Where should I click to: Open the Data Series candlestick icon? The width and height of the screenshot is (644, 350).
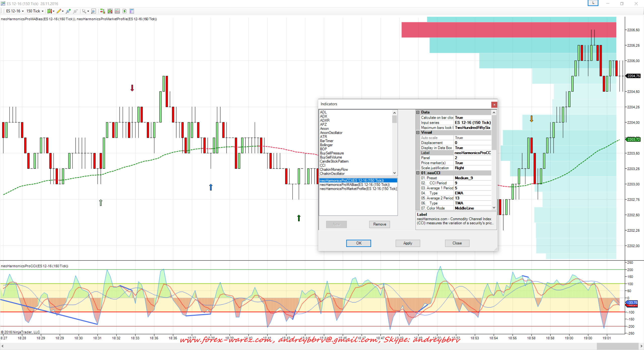tap(110, 11)
